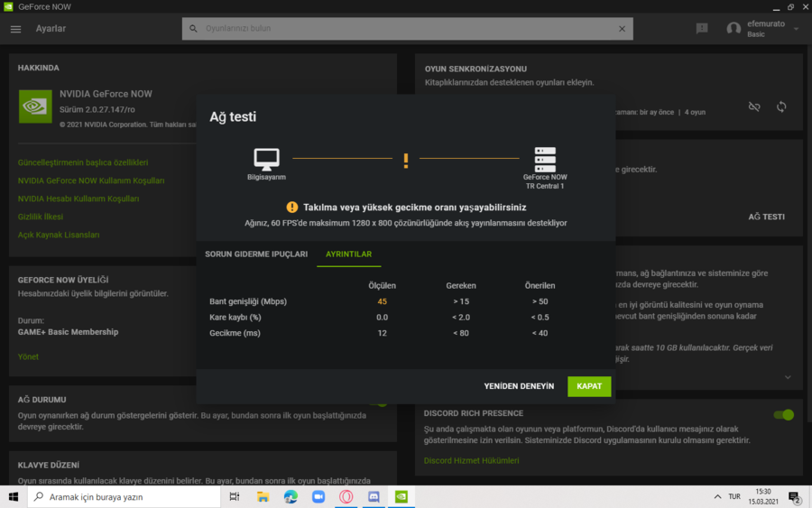Screen dimensions: 812x508
Task: Clear the search field with X
Action: 622,29
